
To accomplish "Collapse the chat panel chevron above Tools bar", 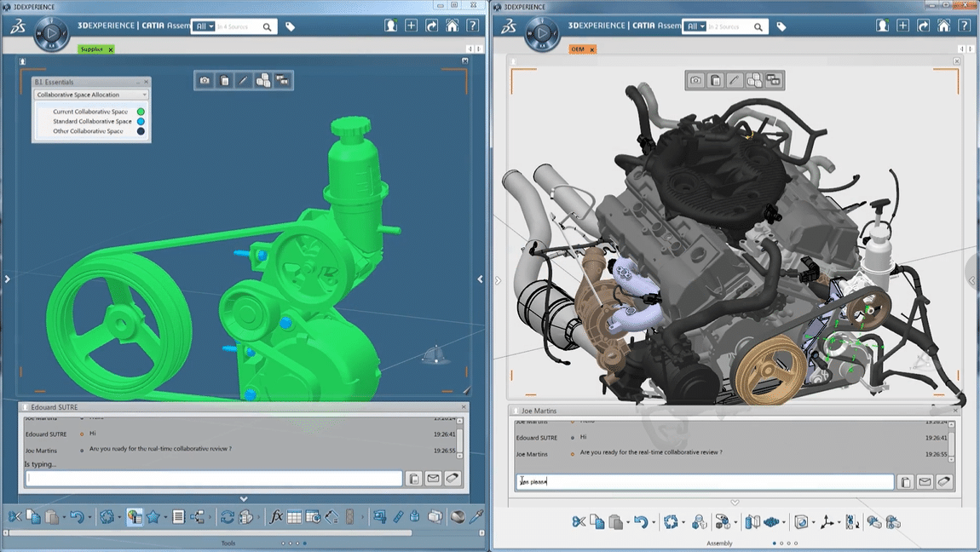I will click(244, 499).
